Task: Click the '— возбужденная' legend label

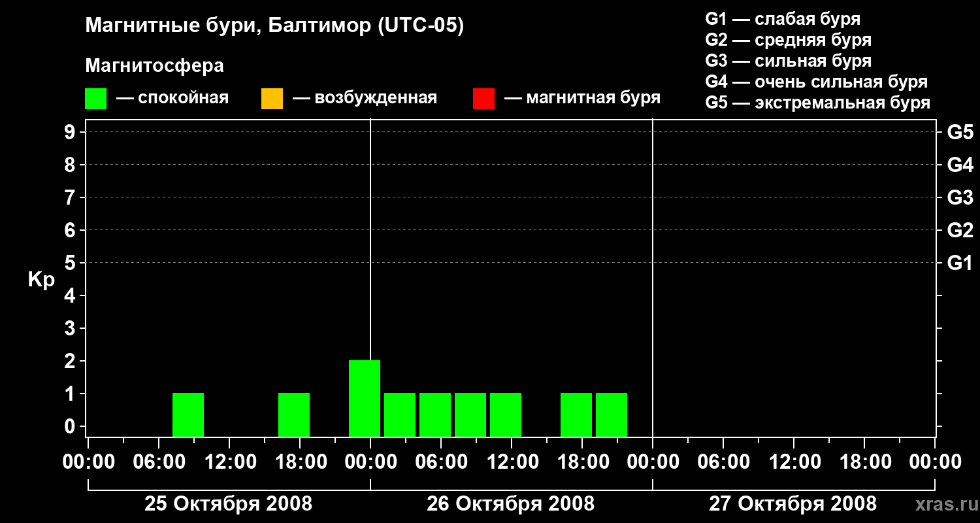Action: (365, 99)
